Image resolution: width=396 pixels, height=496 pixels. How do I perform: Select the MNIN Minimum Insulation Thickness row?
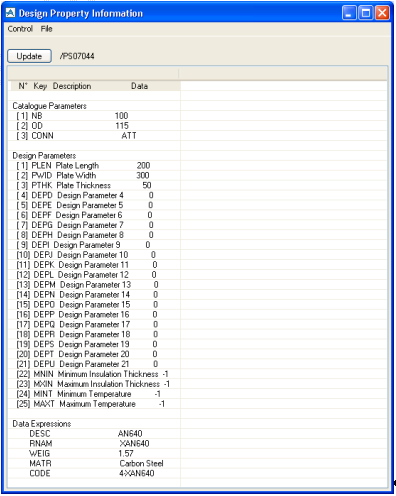pyautogui.click(x=94, y=374)
